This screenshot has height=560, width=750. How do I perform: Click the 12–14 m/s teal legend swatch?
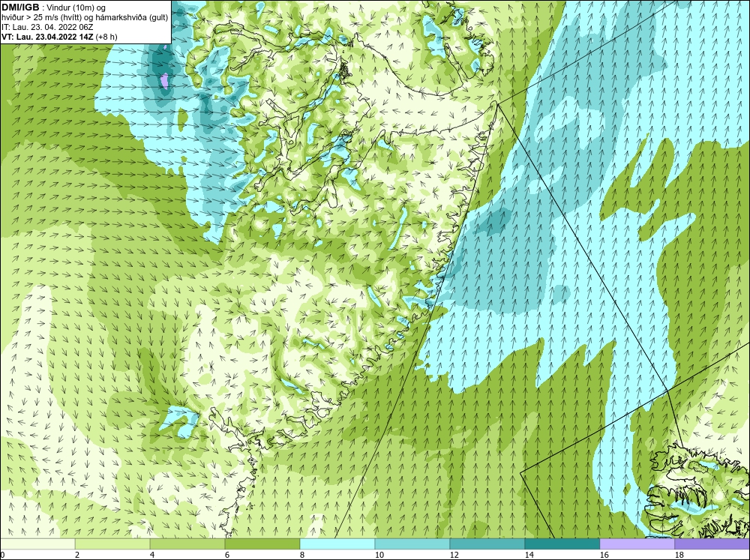point(487,544)
